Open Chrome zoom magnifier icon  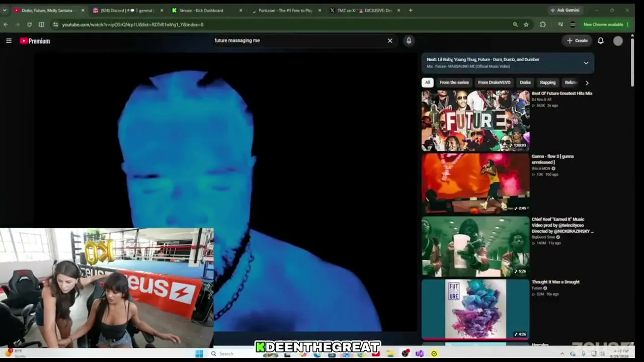coord(515,24)
